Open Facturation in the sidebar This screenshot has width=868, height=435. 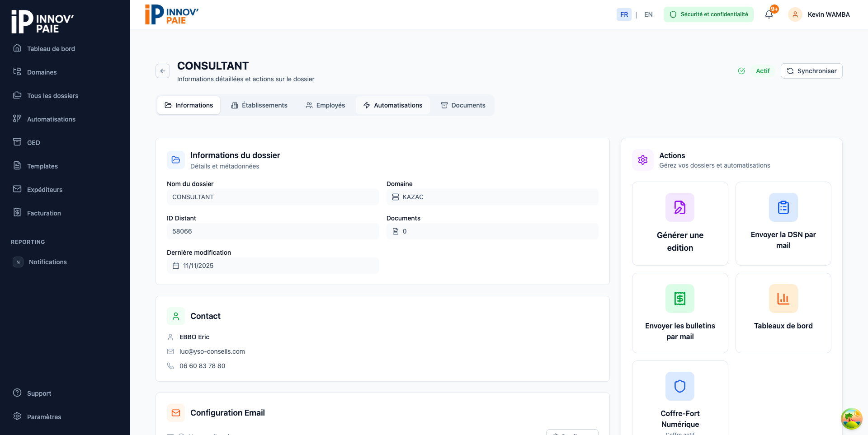coord(44,213)
